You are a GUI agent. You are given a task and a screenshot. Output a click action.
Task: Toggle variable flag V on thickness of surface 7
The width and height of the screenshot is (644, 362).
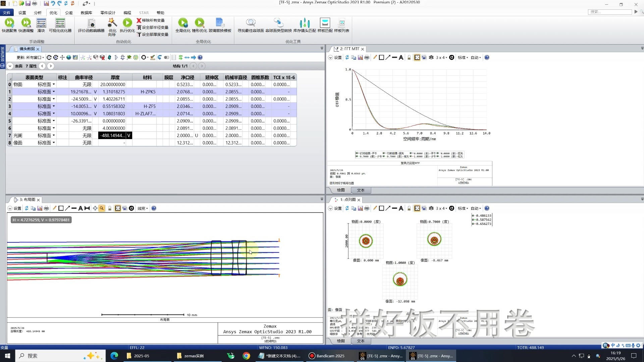[x=129, y=135]
